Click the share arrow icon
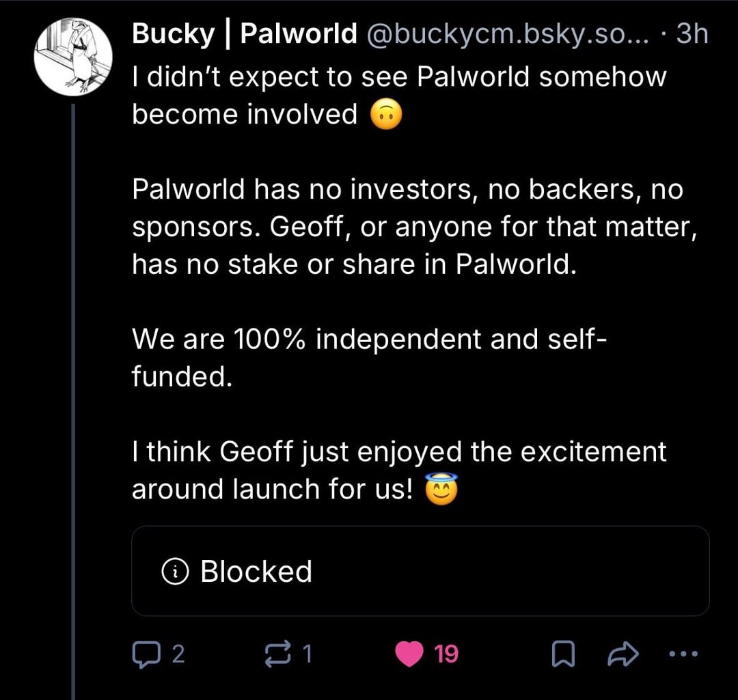The height and width of the screenshot is (700, 738). pyautogui.click(x=623, y=656)
